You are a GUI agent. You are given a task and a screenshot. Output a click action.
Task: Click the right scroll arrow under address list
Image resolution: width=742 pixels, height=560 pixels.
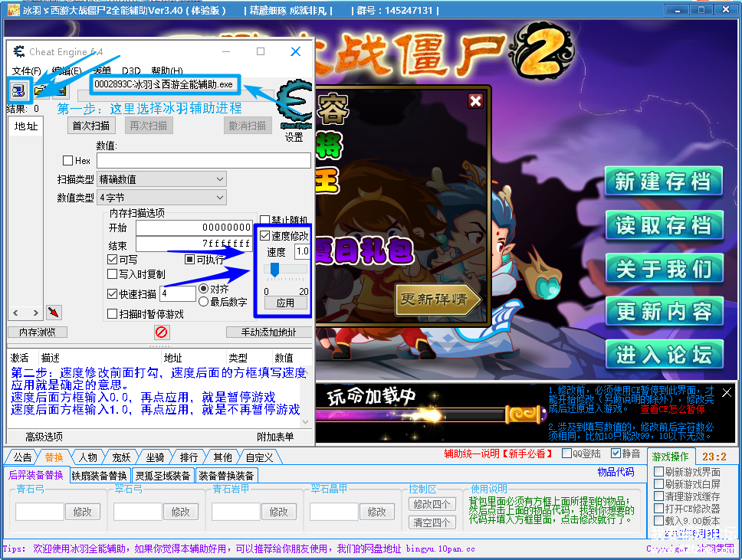35,313
